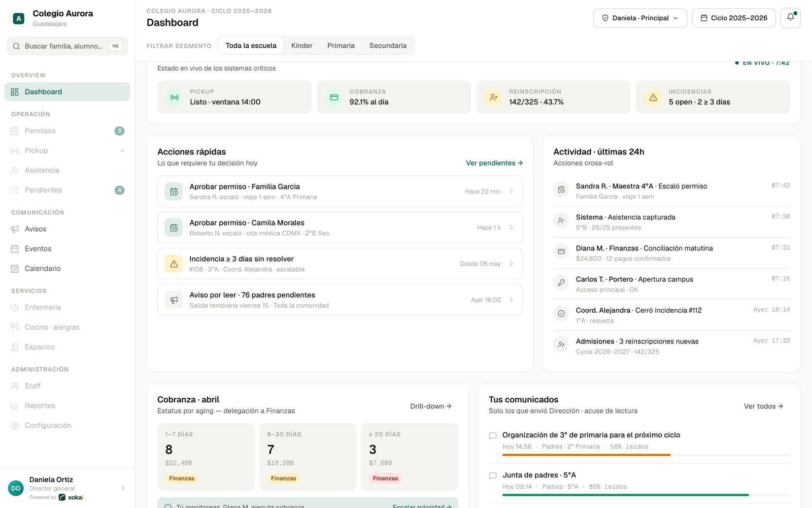Click the Drill-down link in Cobranza
The image size is (812, 508).
(x=431, y=406)
